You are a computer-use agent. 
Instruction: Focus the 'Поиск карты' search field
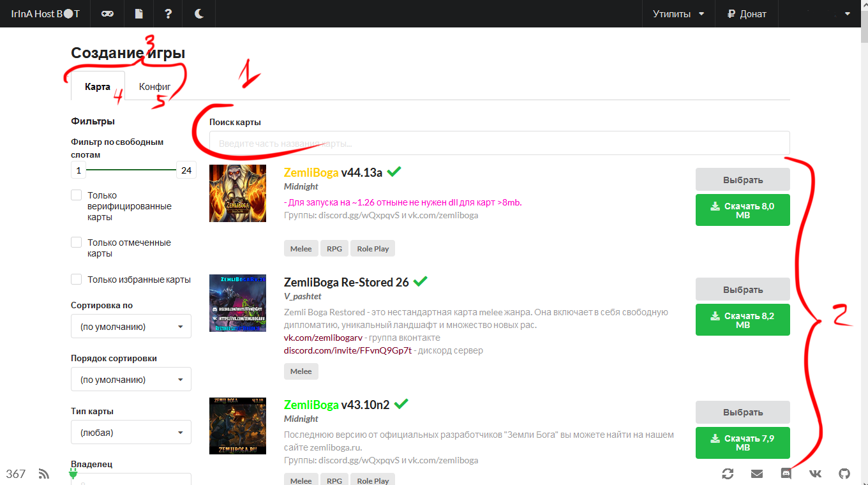[x=500, y=144]
